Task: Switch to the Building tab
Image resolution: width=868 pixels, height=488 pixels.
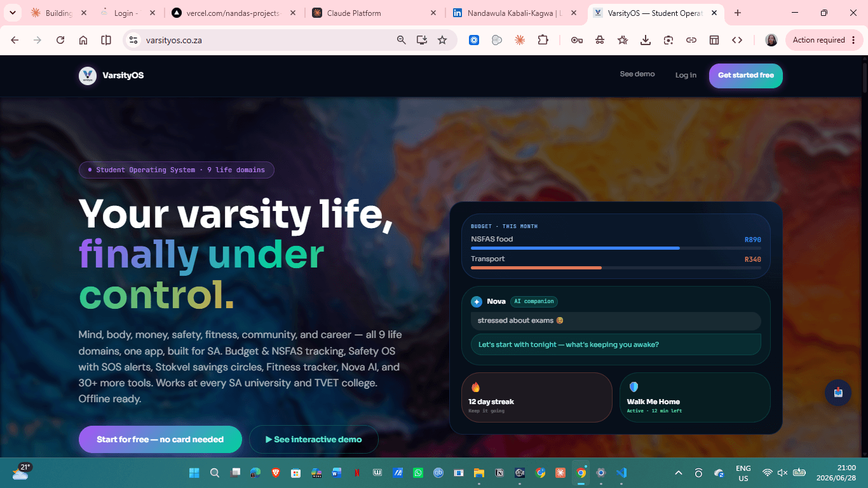Action: (59, 13)
